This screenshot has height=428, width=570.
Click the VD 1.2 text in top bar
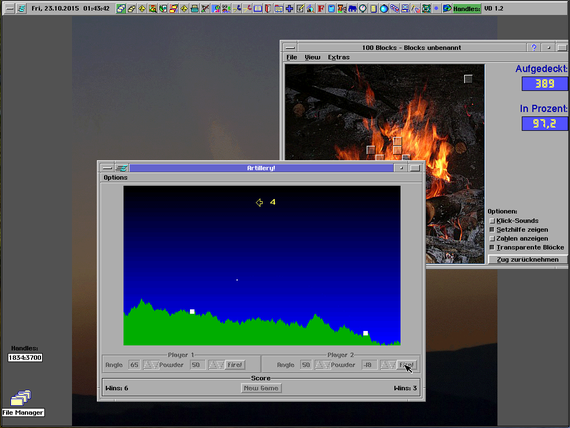point(494,8)
